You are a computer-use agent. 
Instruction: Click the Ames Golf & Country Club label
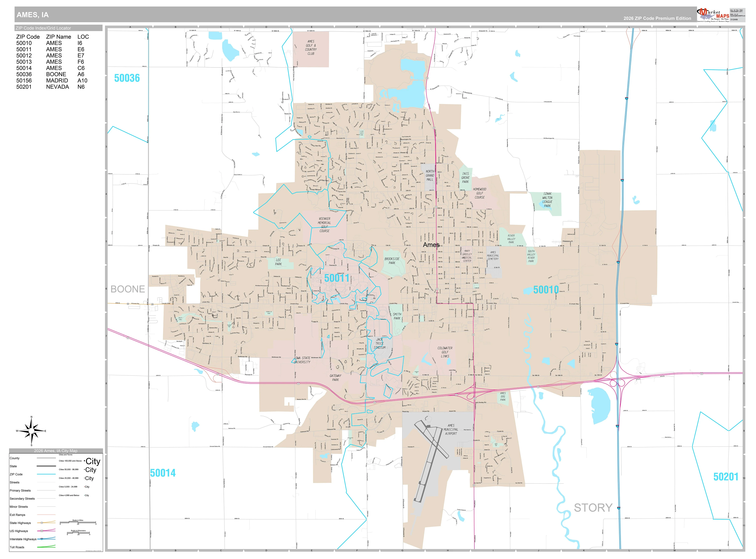click(x=311, y=47)
